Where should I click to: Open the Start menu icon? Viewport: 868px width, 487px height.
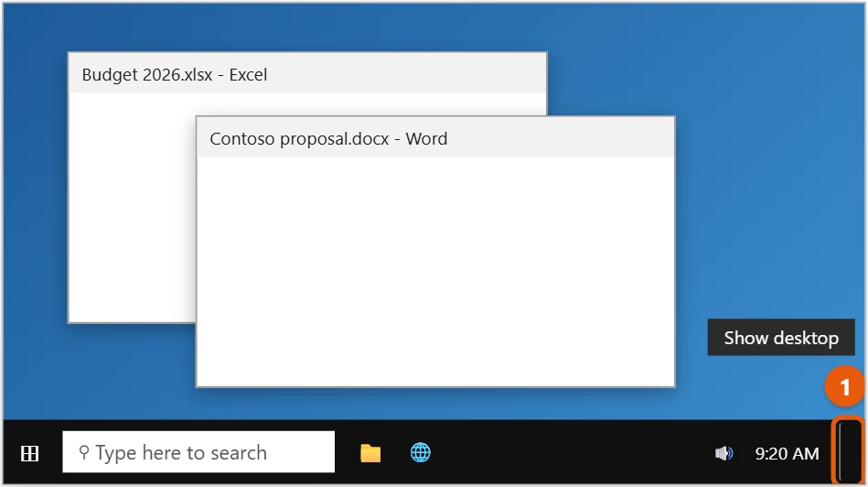pyautogui.click(x=29, y=453)
